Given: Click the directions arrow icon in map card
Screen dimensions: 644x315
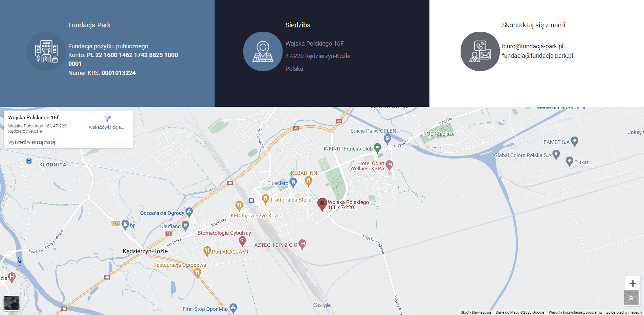Looking at the screenshot, I should click(x=107, y=119).
